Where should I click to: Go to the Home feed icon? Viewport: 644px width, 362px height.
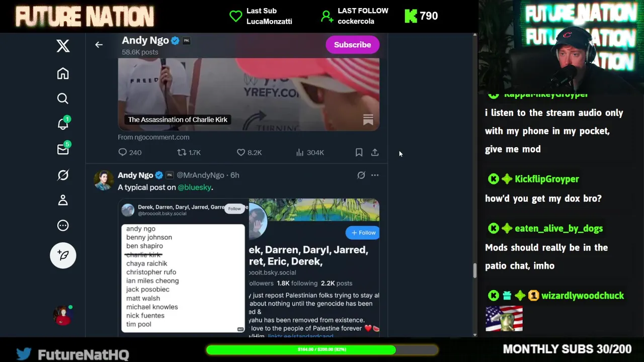pos(63,73)
